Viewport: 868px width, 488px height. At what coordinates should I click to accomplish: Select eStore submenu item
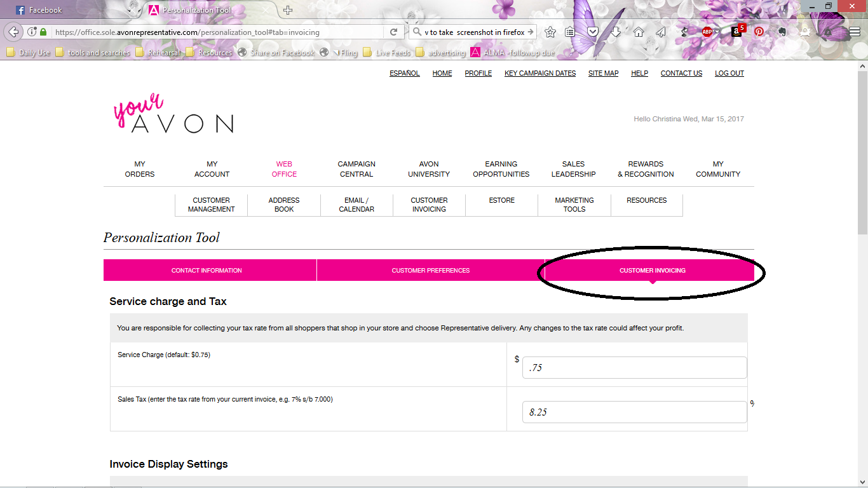click(x=502, y=200)
